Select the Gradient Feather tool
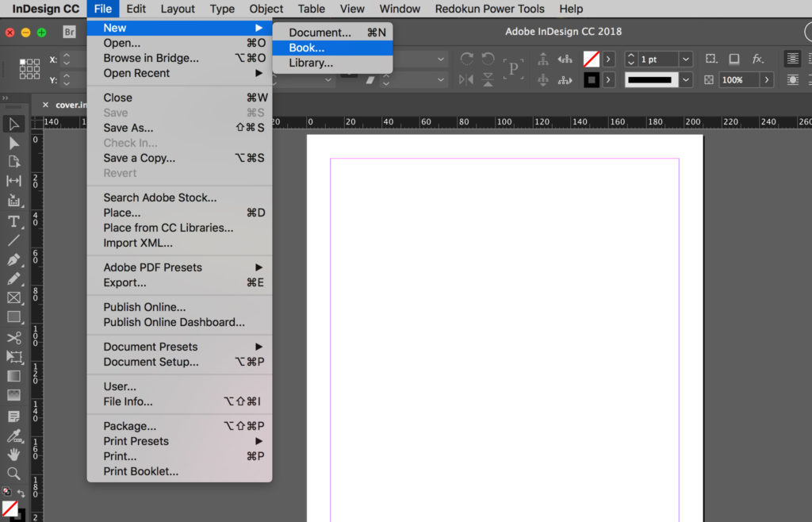This screenshot has height=522, width=812. coord(13,395)
